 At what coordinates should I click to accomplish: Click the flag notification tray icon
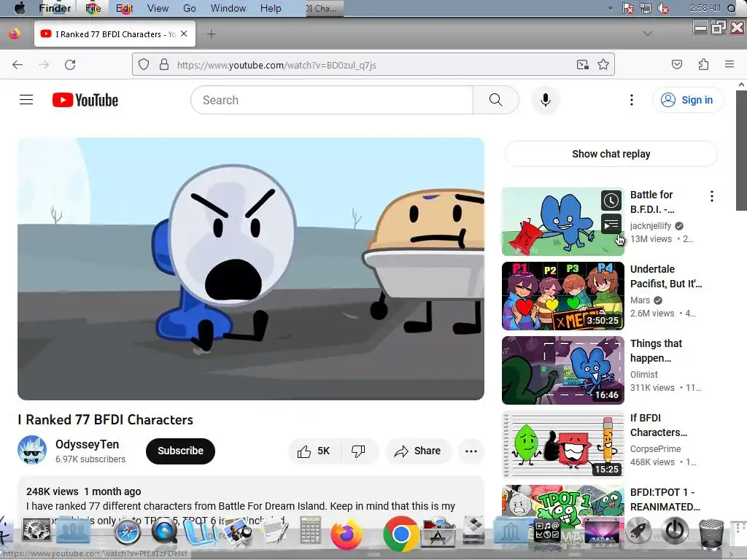click(x=628, y=8)
